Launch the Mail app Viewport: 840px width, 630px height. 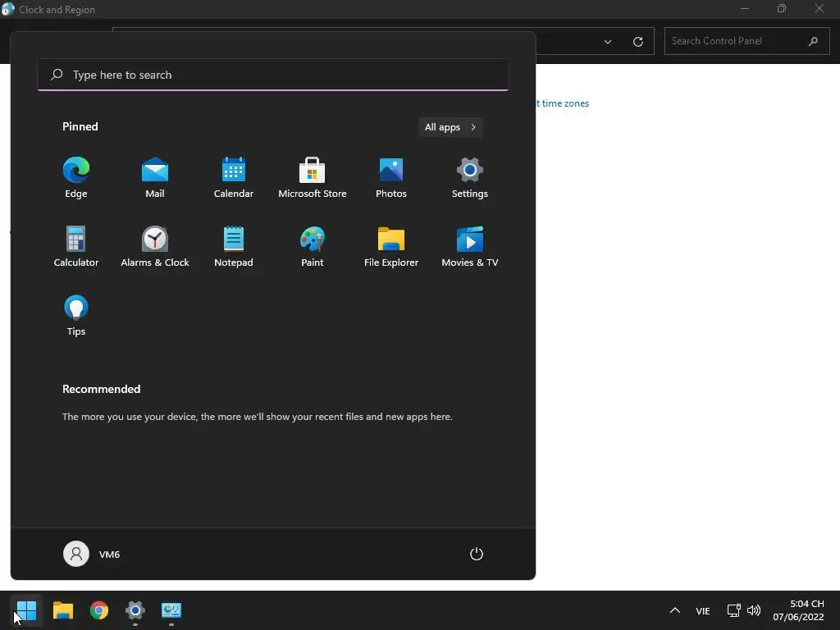[155, 178]
